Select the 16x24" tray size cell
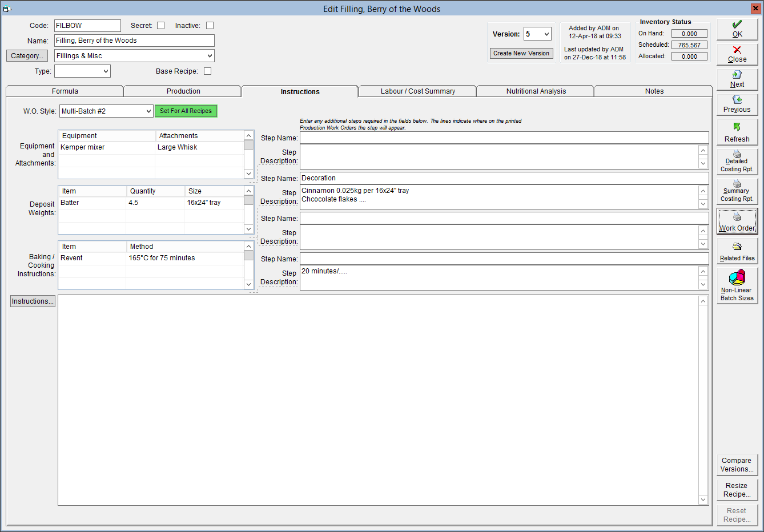 (x=214, y=203)
